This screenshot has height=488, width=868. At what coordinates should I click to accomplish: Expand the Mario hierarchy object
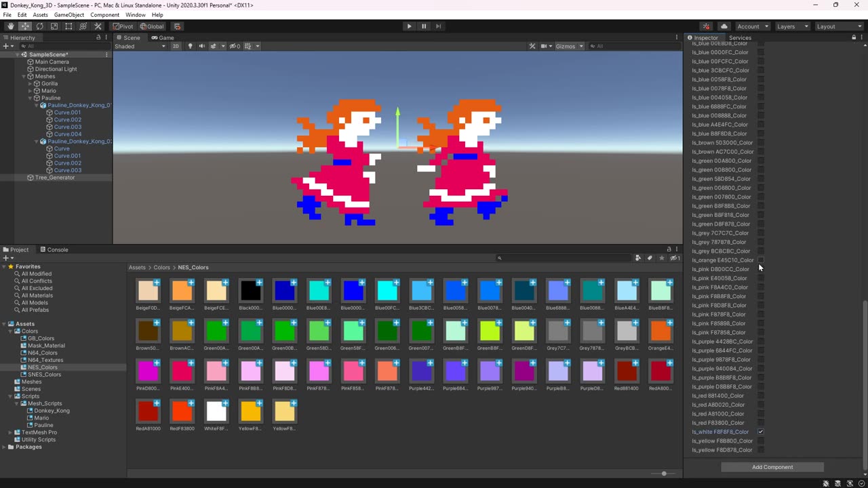[30, 91]
